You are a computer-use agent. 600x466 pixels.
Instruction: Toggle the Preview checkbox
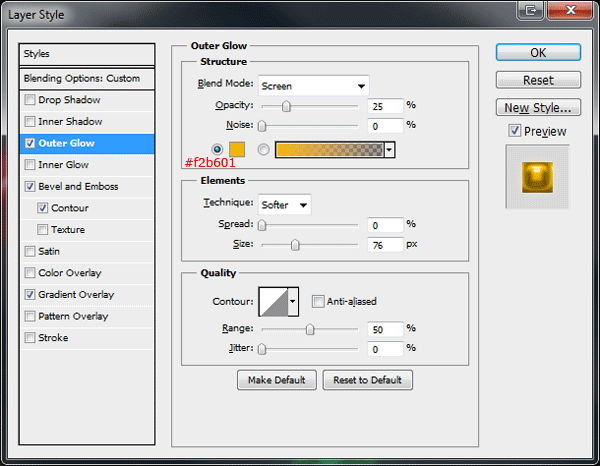pyautogui.click(x=515, y=131)
